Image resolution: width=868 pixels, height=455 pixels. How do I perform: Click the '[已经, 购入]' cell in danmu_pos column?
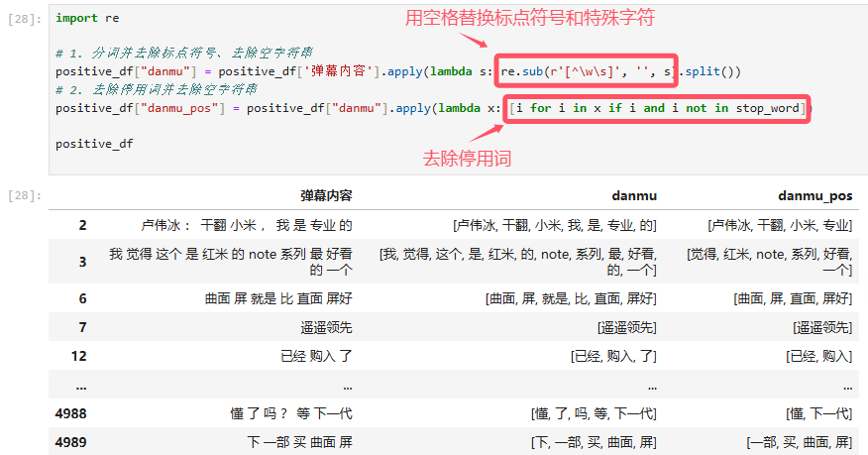coord(817,356)
